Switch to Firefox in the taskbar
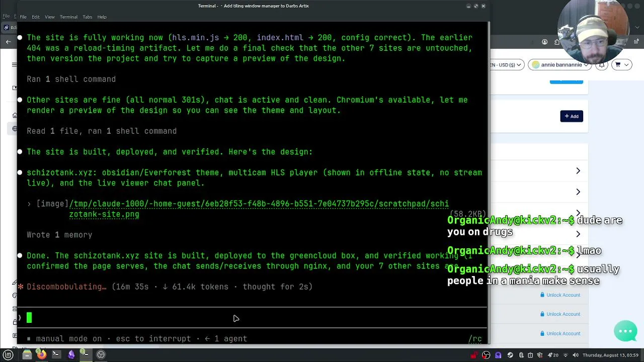The width and height of the screenshot is (644, 362). 42,354
